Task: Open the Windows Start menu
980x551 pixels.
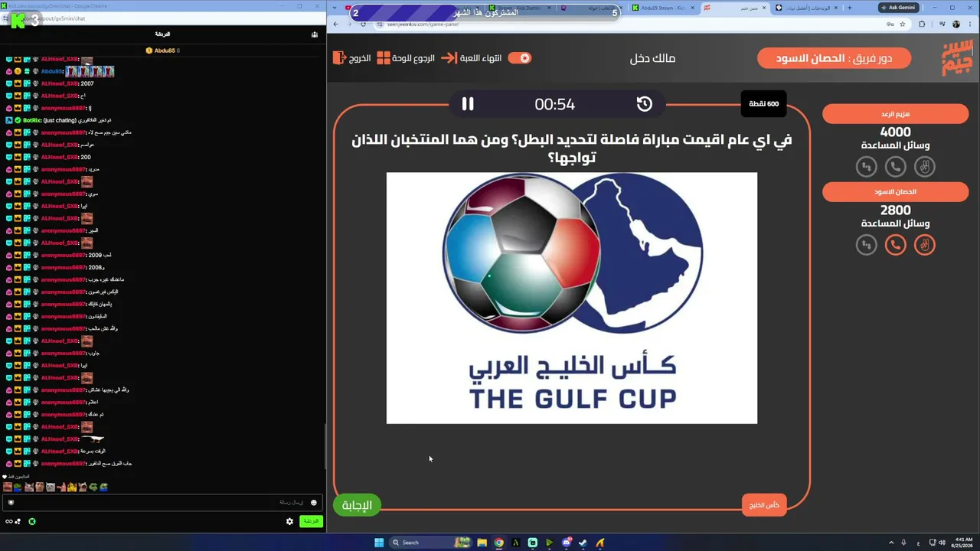Action: point(379,543)
